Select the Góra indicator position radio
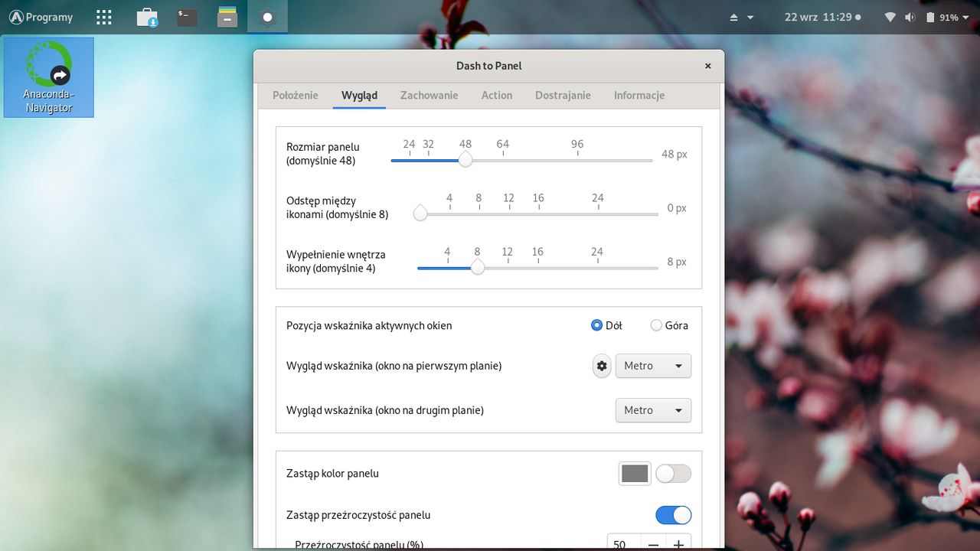The image size is (980, 551). tap(656, 325)
